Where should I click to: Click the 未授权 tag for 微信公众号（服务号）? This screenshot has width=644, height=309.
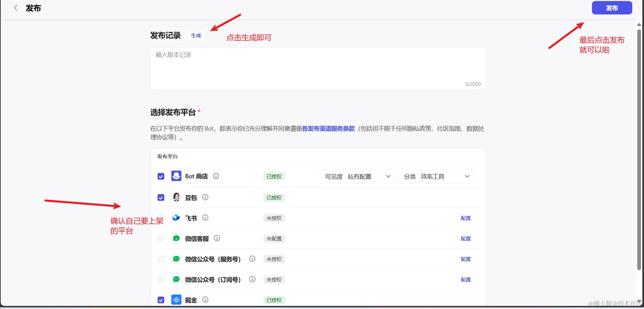[x=274, y=259]
